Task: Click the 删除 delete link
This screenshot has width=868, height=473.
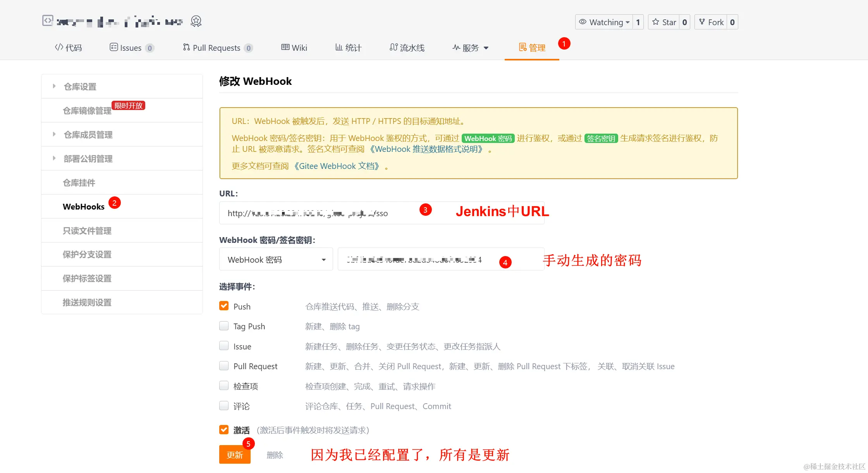Action: (275, 455)
